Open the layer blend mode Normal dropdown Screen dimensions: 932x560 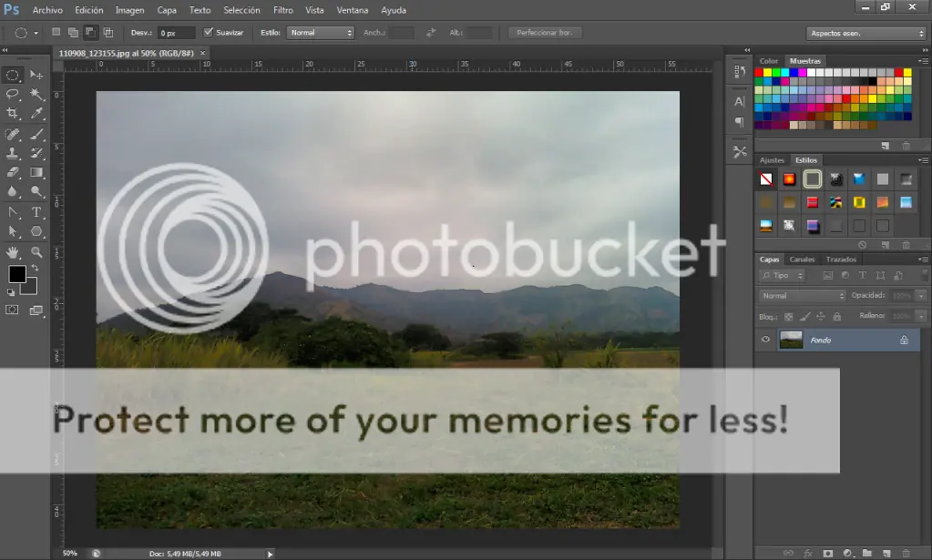click(x=802, y=295)
